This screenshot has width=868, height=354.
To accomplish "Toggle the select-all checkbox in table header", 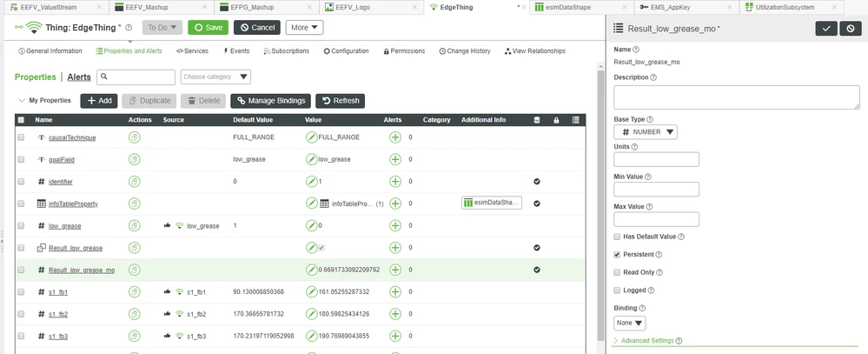I will pos(21,120).
